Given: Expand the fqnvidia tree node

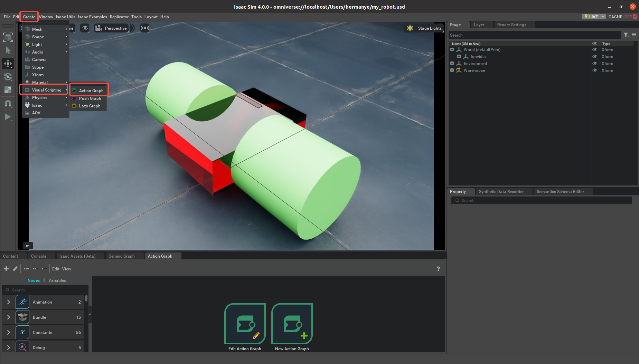Looking at the screenshot, I should tap(459, 56).
